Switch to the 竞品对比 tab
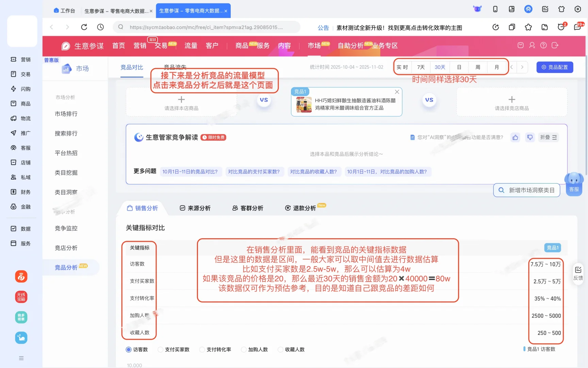Screen dimensions: 588x368 (132, 67)
